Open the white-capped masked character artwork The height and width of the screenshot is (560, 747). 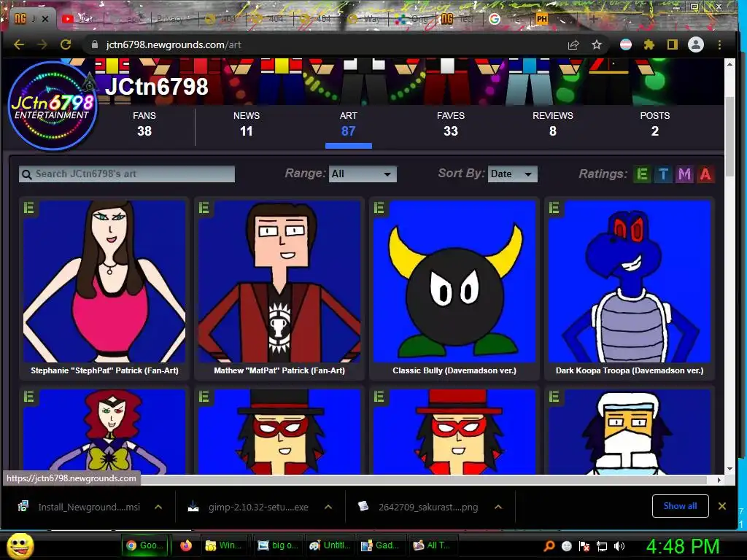point(630,432)
